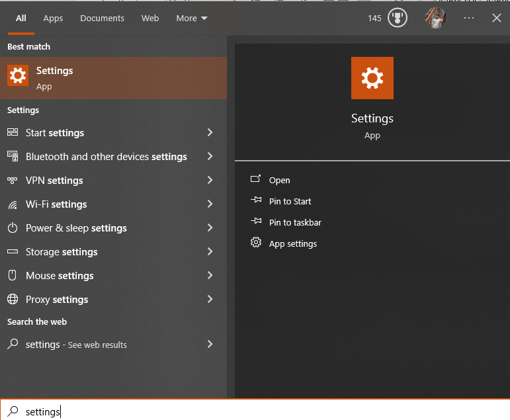Click the Bluetooth and other devices icon
510x420 pixels.
click(x=13, y=156)
